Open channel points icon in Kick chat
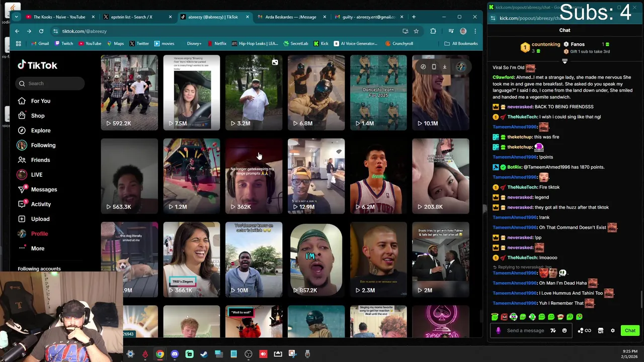Image resolution: width=644 pixels, height=362 pixels. click(x=584, y=331)
